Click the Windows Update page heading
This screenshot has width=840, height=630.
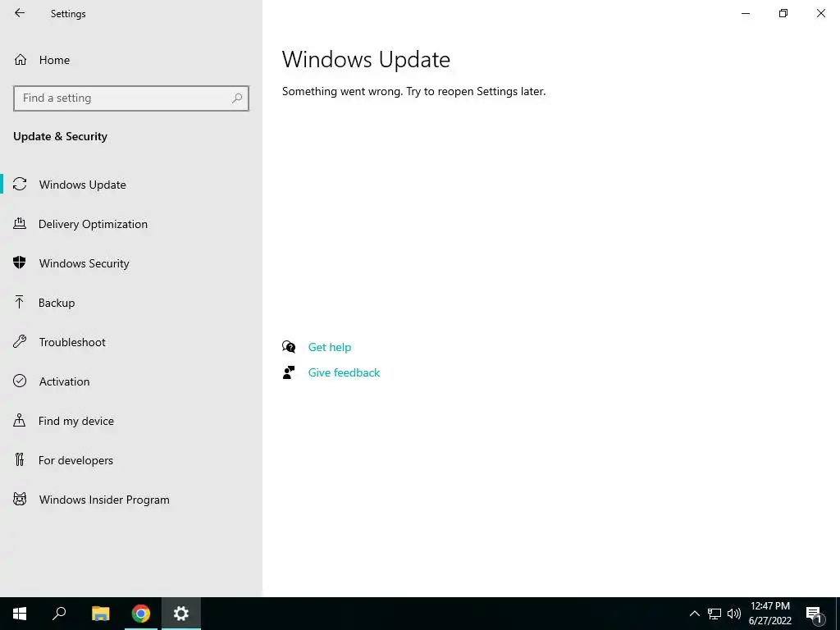point(366,59)
